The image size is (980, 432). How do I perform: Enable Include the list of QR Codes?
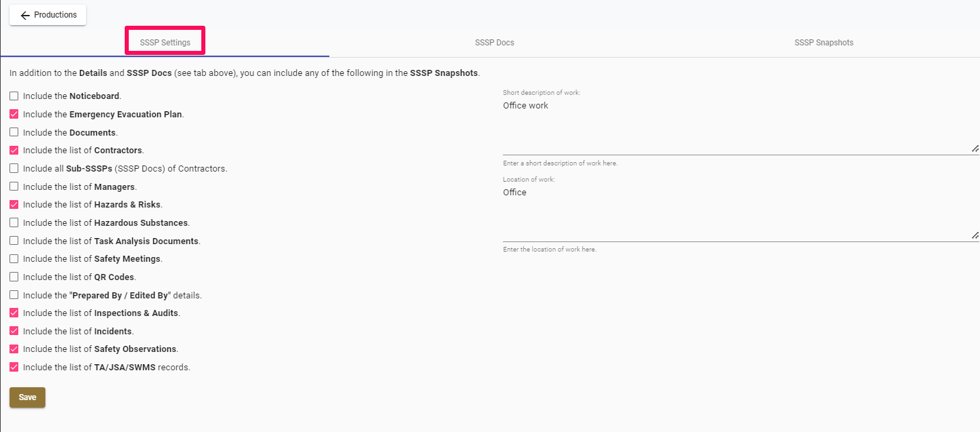[x=14, y=277]
